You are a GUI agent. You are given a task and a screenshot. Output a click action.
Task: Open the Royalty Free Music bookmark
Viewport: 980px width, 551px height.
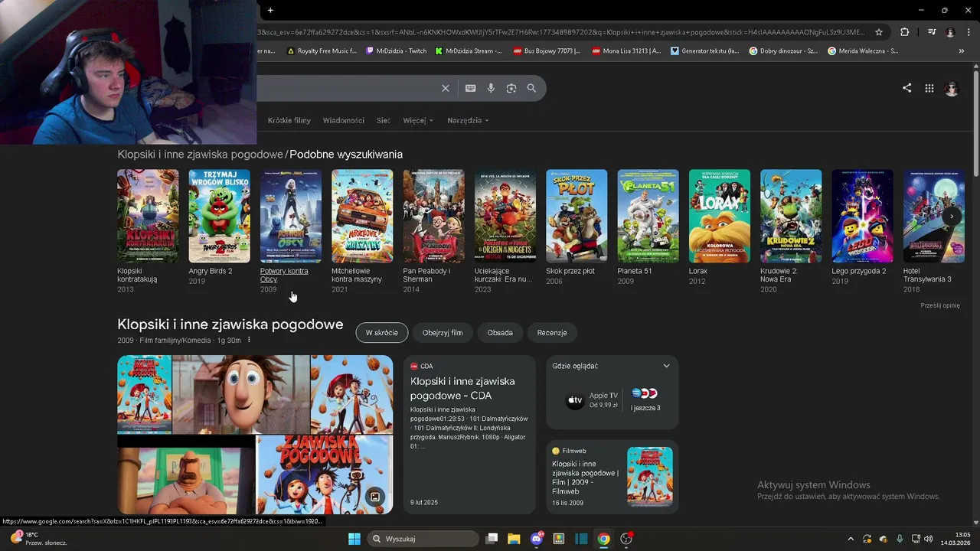pyautogui.click(x=322, y=51)
